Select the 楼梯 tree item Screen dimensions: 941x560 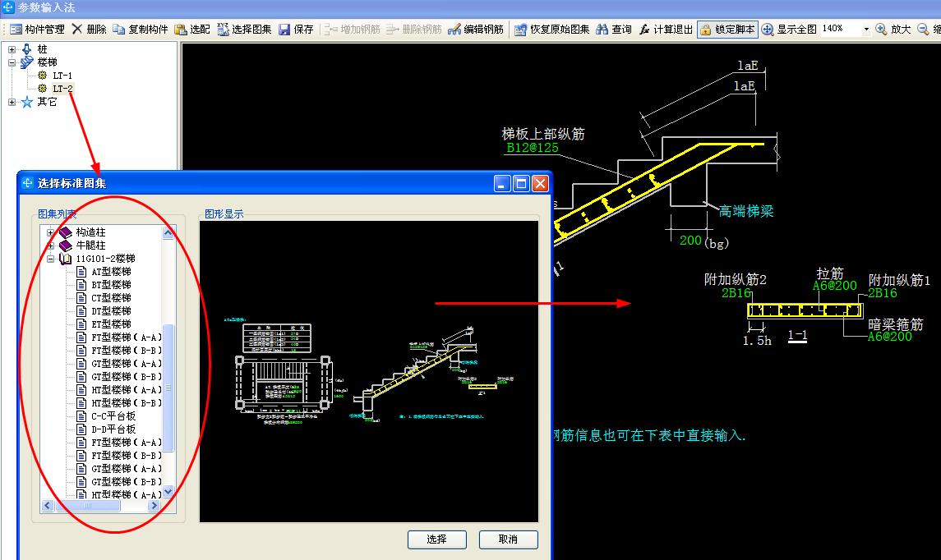tap(47, 62)
